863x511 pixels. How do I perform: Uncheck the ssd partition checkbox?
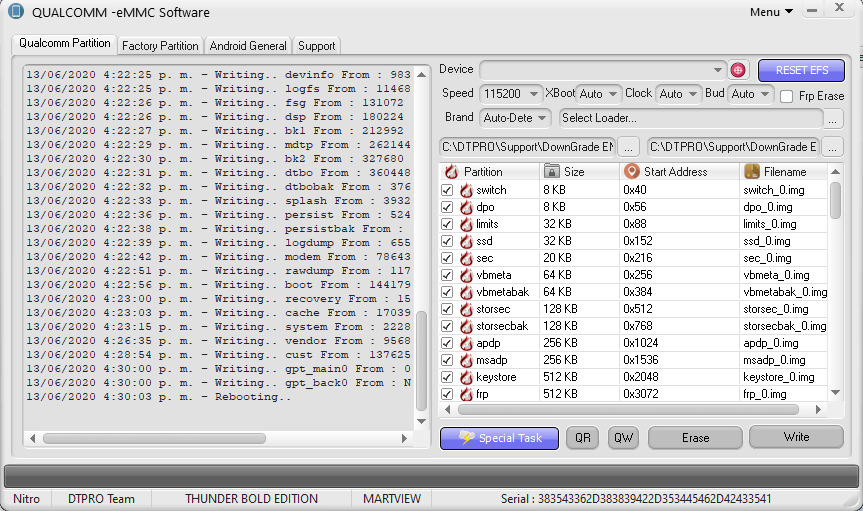(447, 241)
